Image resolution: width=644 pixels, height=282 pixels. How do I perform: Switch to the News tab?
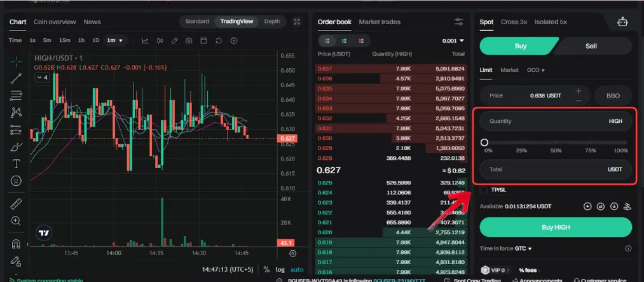click(x=92, y=22)
